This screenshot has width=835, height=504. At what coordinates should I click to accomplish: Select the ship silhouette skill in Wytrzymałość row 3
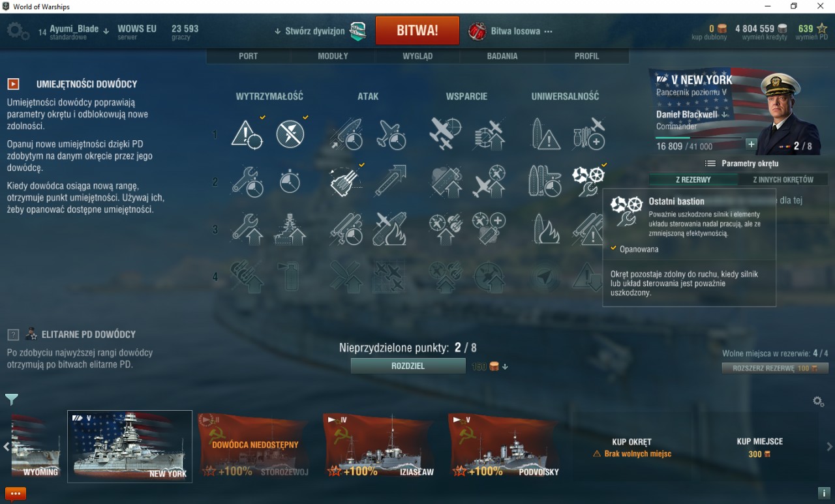pos(290,229)
